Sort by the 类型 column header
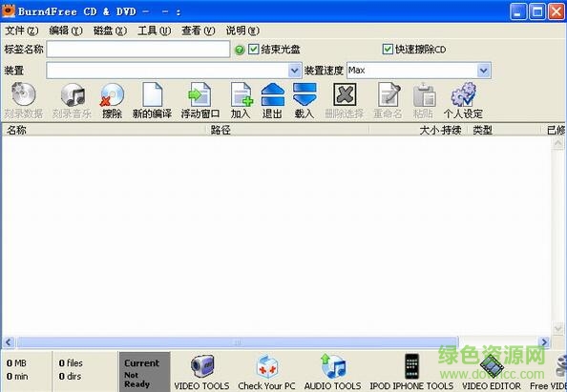The height and width of the screenshot is (392, 567). 504,130
